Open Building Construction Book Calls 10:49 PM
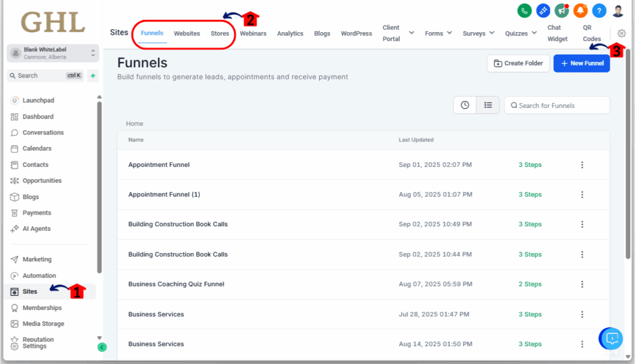 pos(178,224)
